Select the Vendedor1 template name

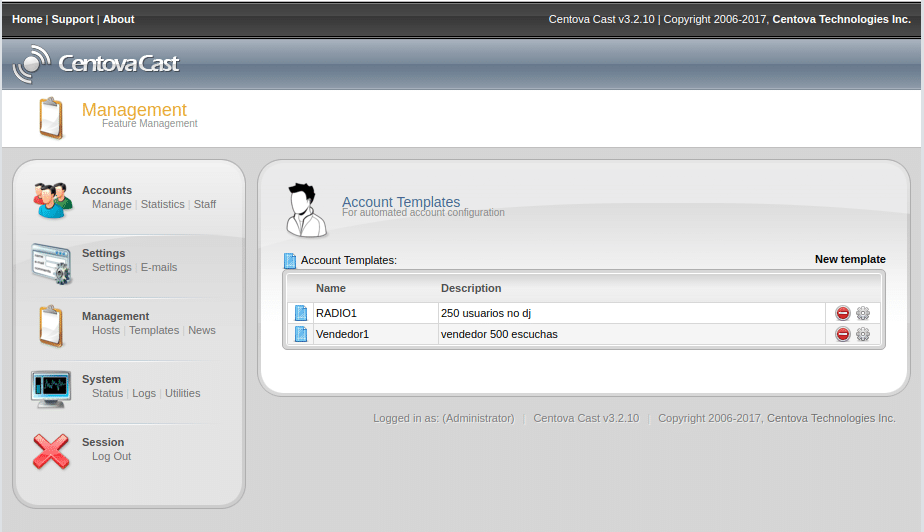(x=342, y=334)
